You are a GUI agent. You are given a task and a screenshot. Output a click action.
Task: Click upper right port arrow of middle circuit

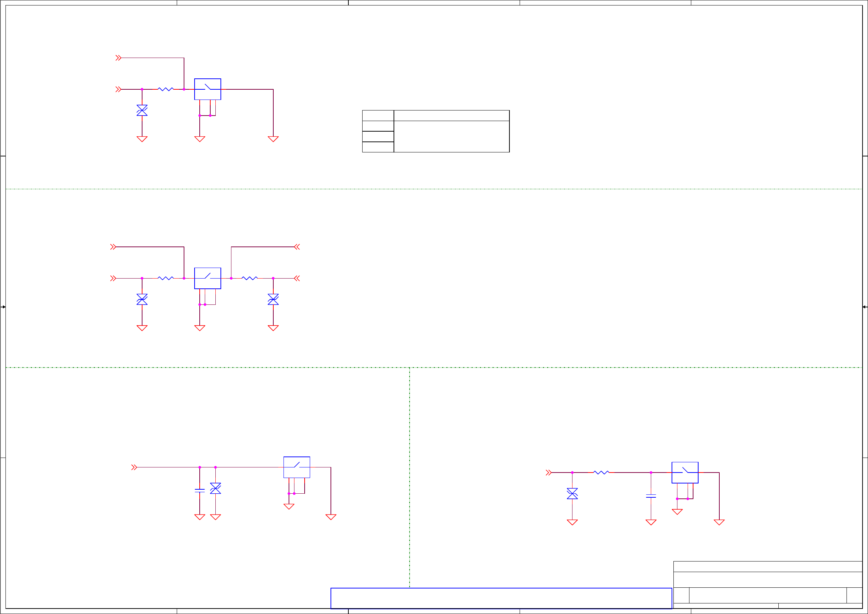(x=297, y=247)
